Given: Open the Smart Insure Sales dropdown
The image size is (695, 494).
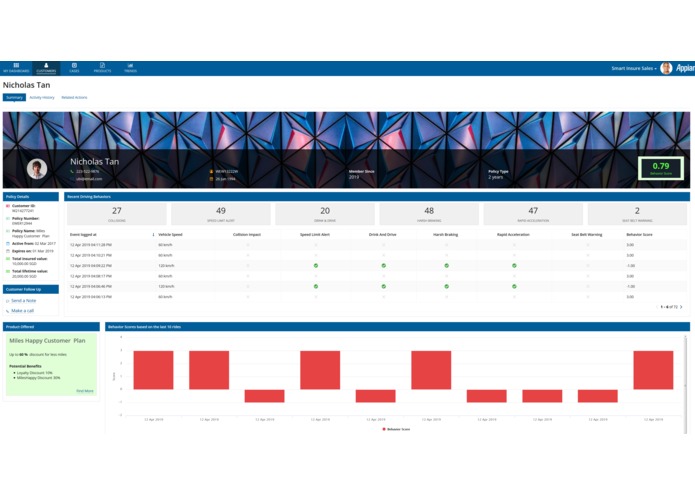Looking at the screenshot, I should pos(634,68).
